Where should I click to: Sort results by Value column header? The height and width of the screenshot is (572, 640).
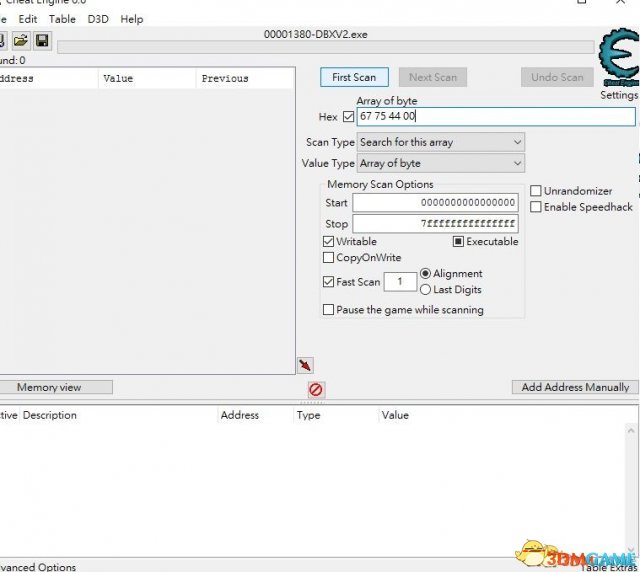(x=147, y=78)
